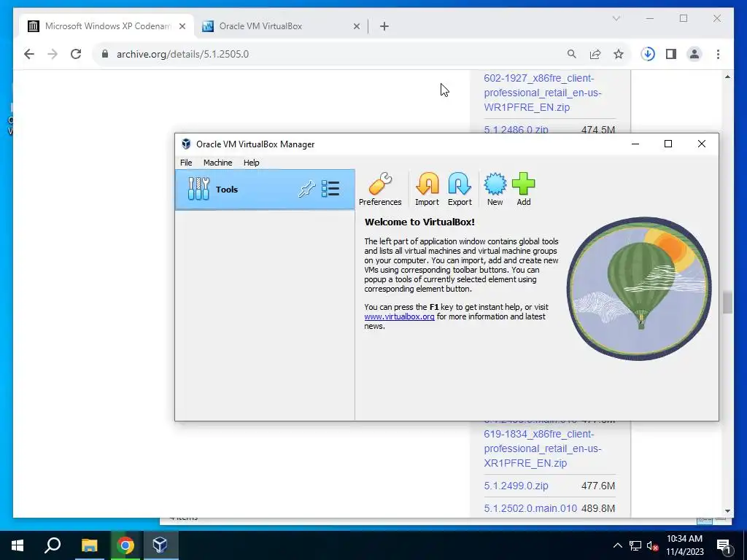Bookmark this page with the star

coord(619,54)
